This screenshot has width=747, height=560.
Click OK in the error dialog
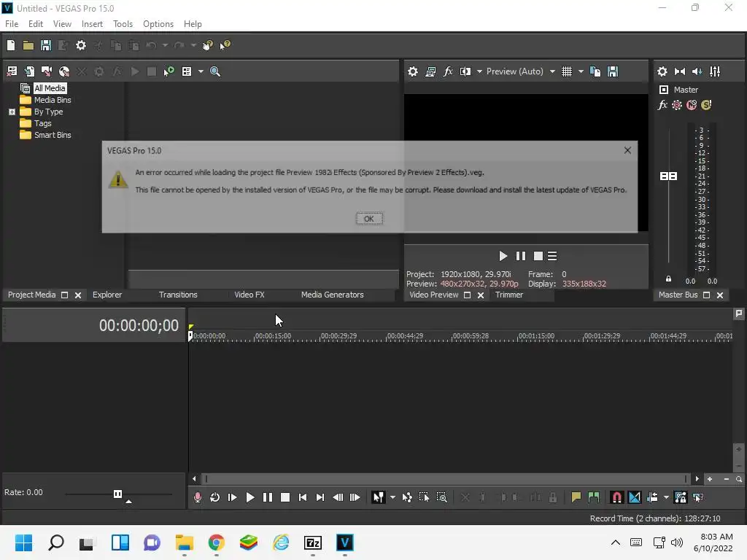(x=369, y=219)
